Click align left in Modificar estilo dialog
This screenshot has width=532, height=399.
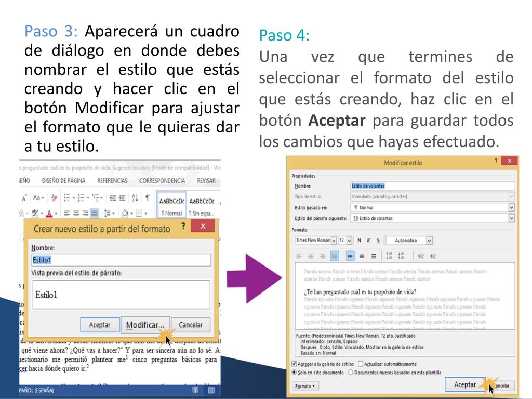[x=299, y=256]
